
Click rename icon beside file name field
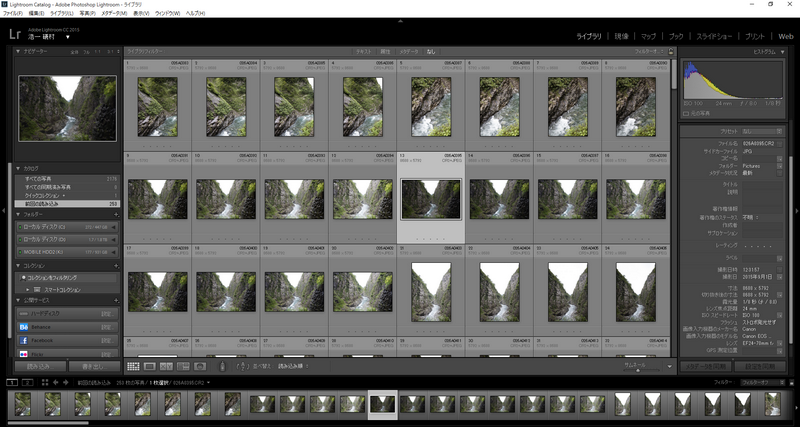coord(779,144)
